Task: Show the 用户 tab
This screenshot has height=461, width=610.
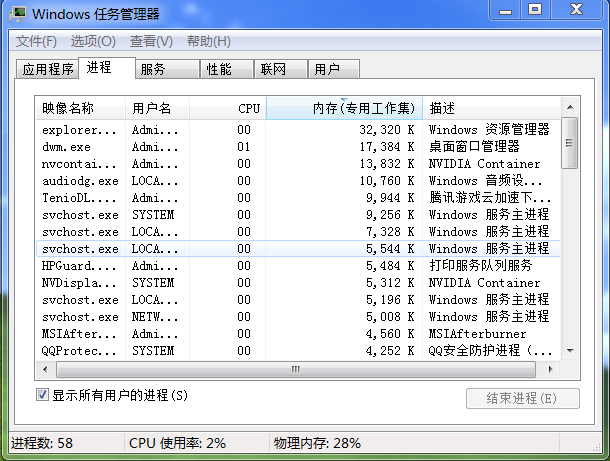Action: pos(333,69)
